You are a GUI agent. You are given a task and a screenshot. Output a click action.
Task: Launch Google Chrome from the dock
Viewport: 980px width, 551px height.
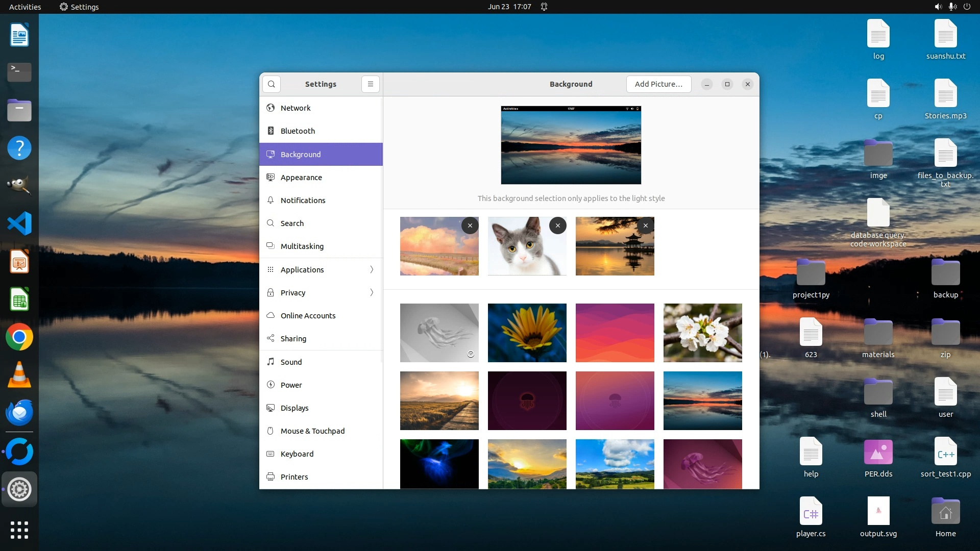pyautogui.click(x=19, y=337)
